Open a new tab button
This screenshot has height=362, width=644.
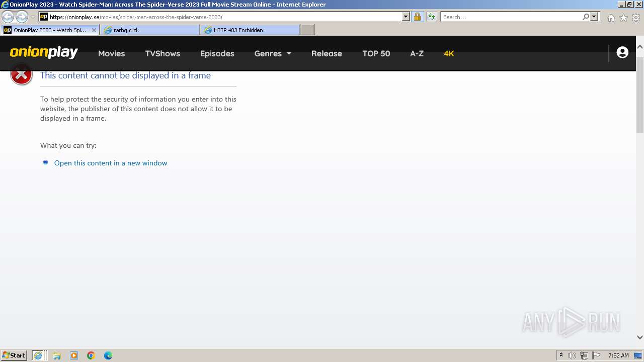click(x=307, y=30)
